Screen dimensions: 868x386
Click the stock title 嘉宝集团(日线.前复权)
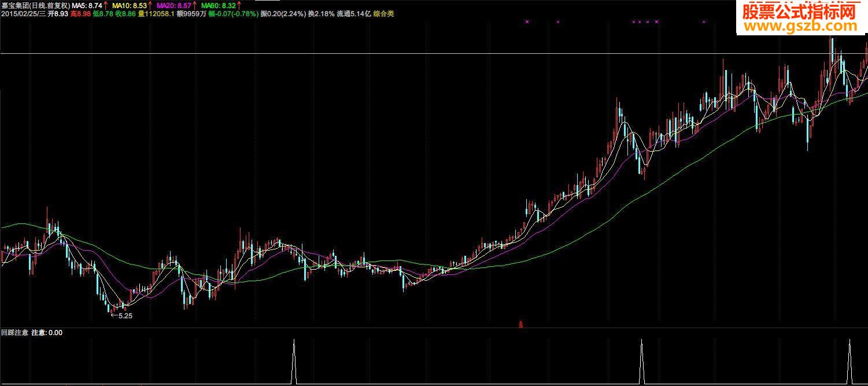pos(35,5)
